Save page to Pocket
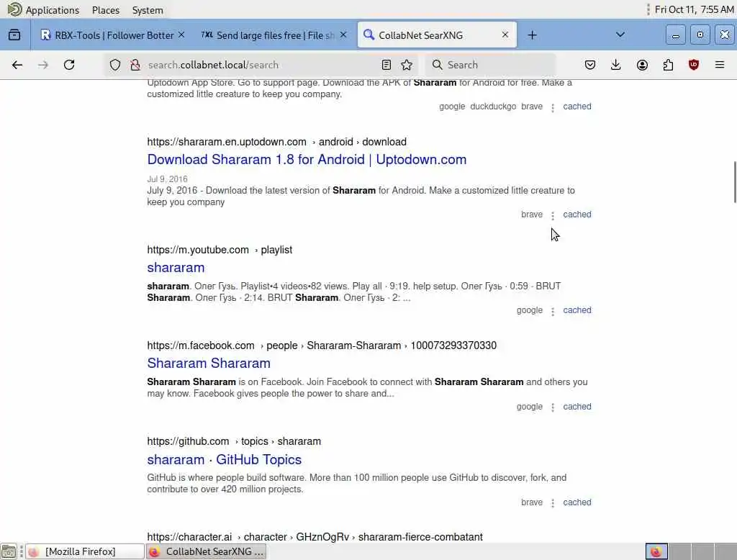Viewport: 737px width, 560px height. (x=590, y=65)
